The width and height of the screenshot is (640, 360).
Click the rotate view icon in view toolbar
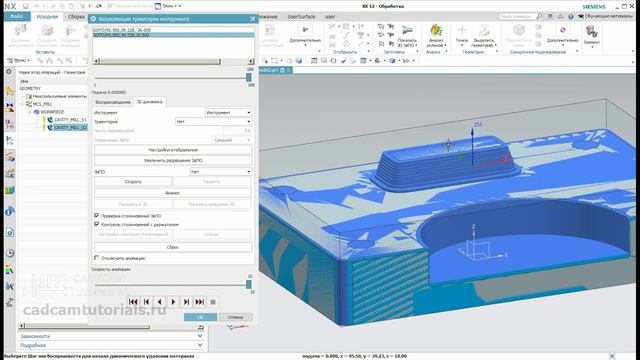pyautogui.click(x=333, y=60)
